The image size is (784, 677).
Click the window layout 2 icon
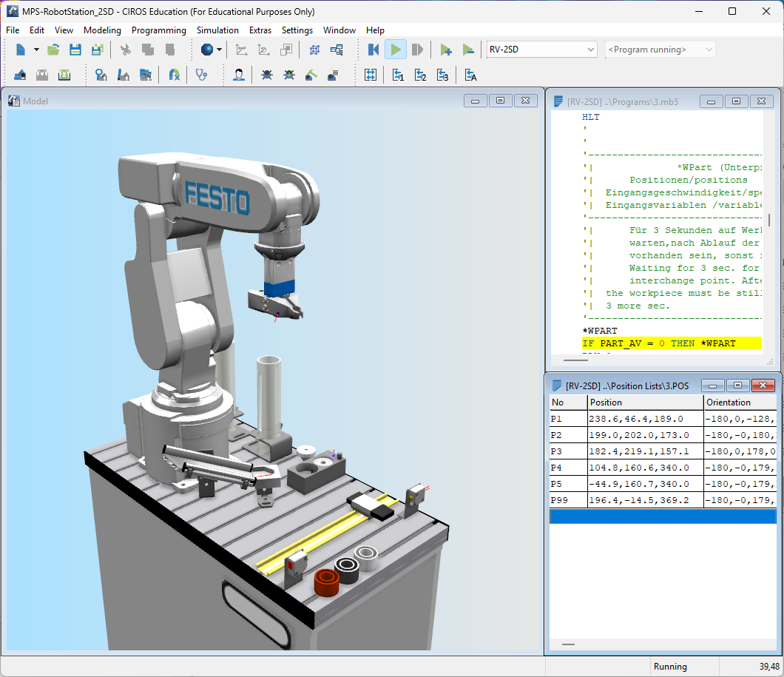click(421, 75)
